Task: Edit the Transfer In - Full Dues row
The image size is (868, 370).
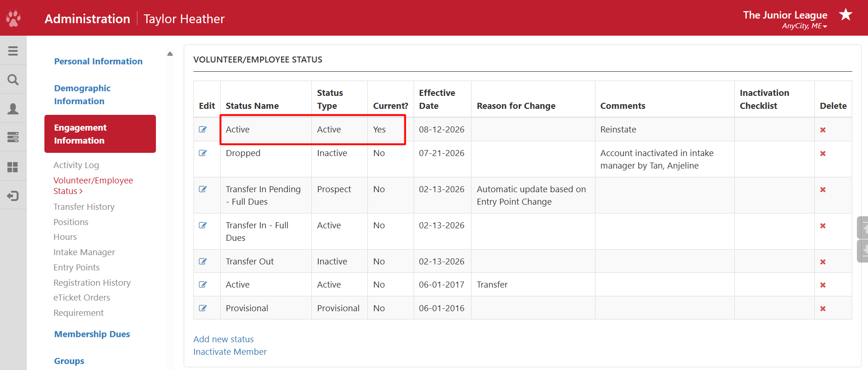Action: [203, 226]
